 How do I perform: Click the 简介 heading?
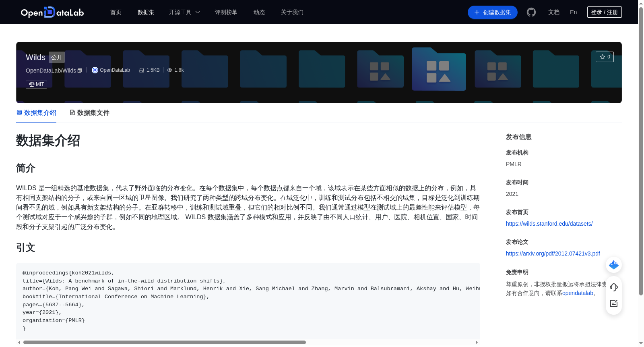tap(26, 168)
